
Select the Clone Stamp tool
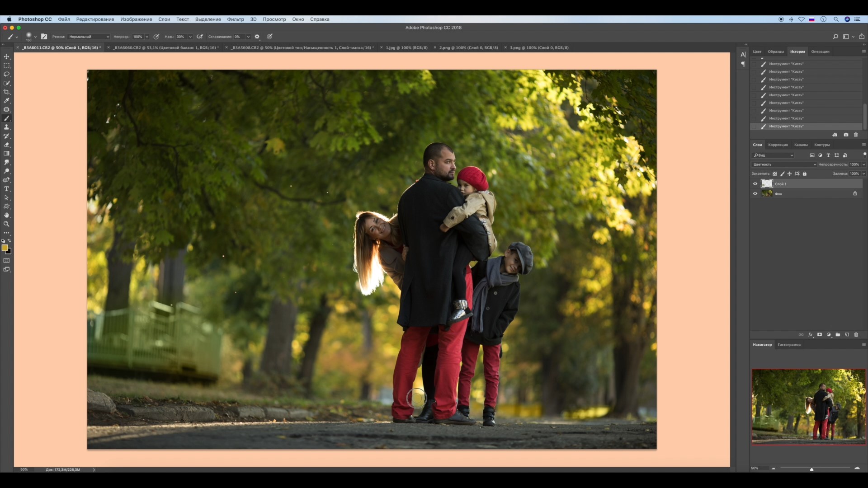tap(6, 127)
